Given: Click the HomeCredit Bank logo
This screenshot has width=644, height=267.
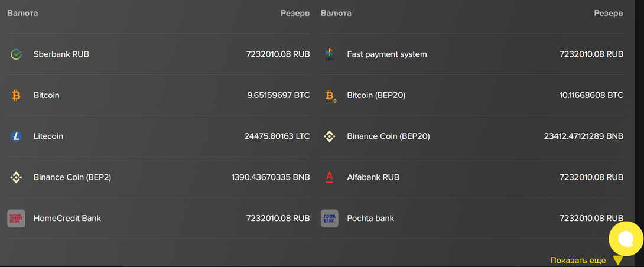Looking at the screenshot, I should 16,219.
